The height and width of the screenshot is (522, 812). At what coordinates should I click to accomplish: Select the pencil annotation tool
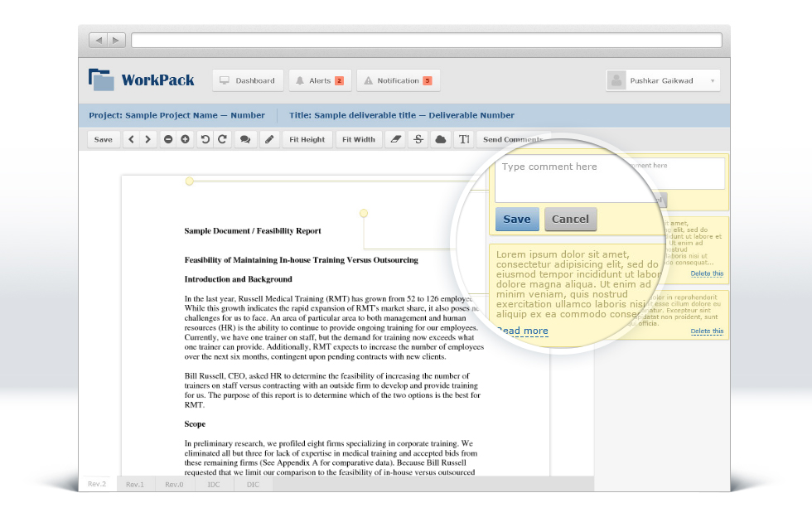[268, 139]
